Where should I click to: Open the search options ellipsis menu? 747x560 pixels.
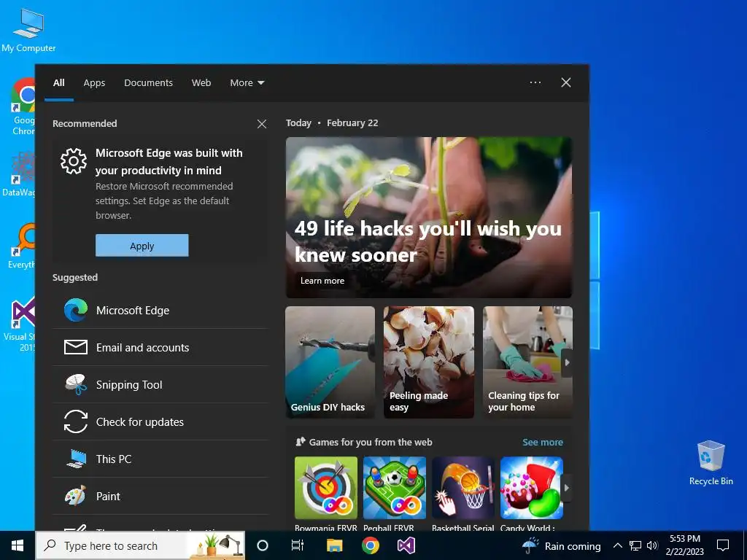(535, 82)
